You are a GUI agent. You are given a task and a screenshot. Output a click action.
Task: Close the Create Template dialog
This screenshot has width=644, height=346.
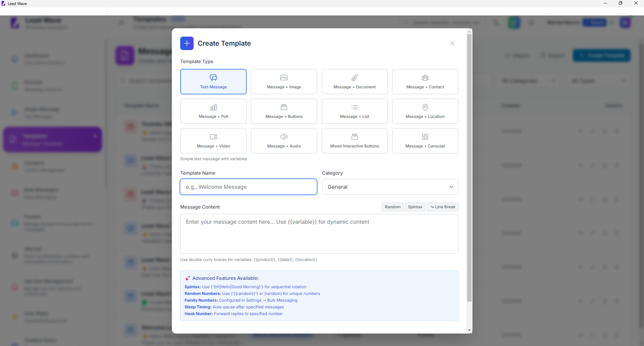(x=452, y=43)
